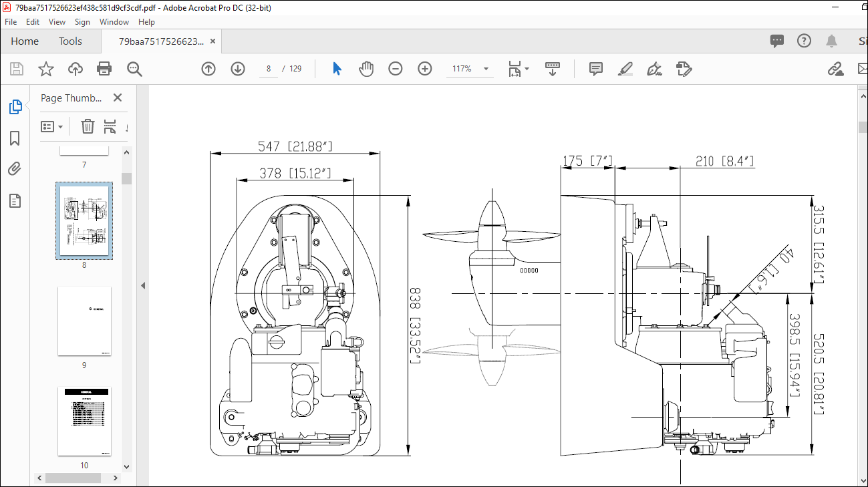
Task: Open the Help menu
Action: pyautogui.click(x=146, y=22)
